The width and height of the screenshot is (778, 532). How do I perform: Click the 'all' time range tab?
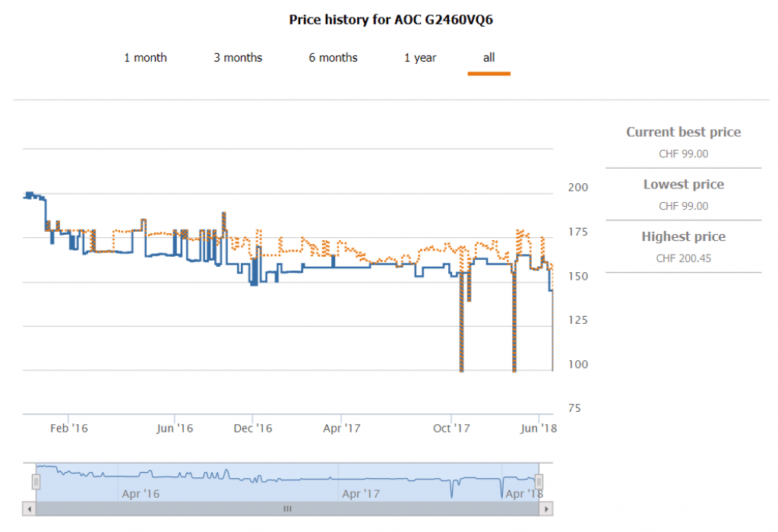(489, 58)
